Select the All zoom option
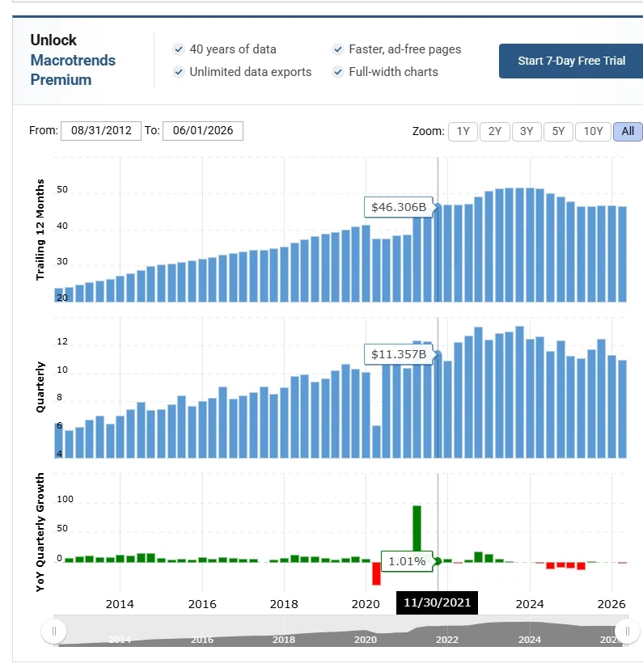 click(628, 131)
